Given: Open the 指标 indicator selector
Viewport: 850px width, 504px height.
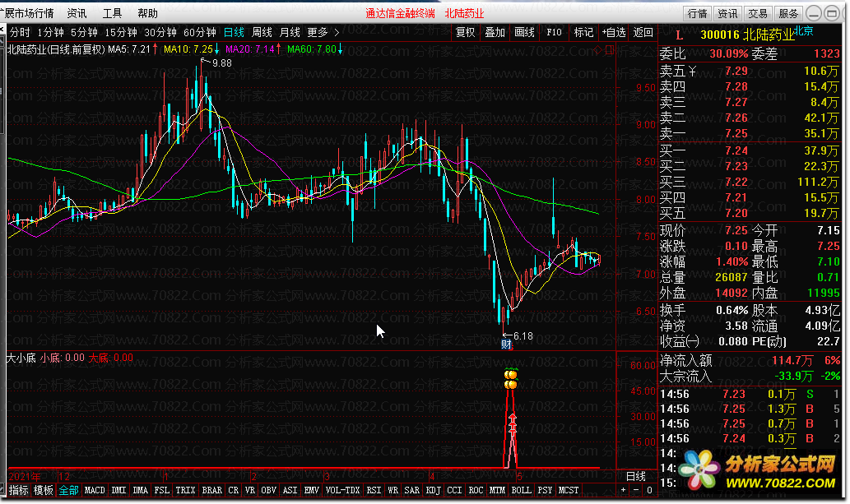Looking at the screenshot, I should click(x=18, y=490).
